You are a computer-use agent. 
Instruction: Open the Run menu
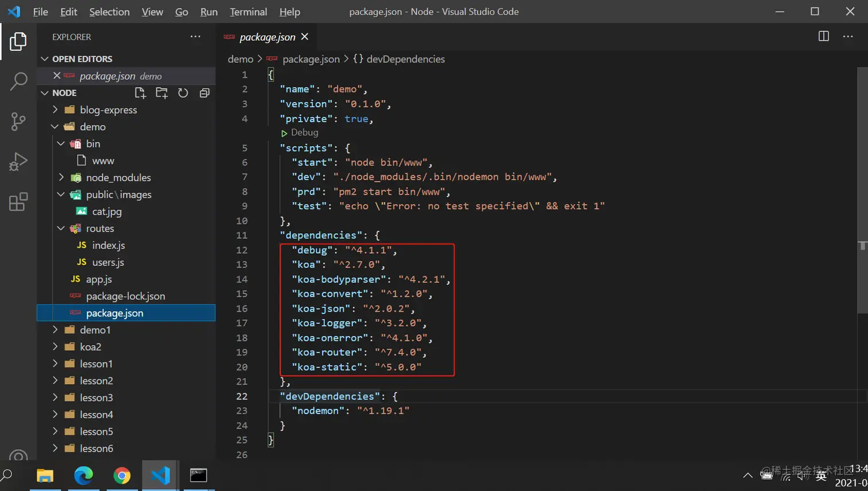click(x=209, y=11)
